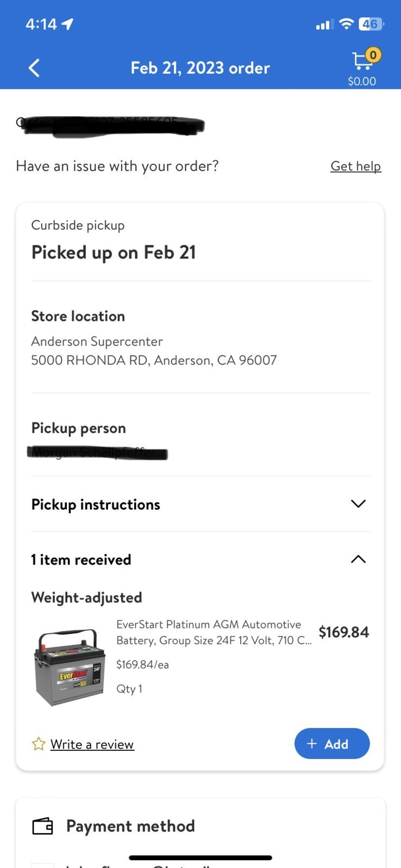Open Write a review link
This screenshot has height=868, width=401.
[92, 744]
